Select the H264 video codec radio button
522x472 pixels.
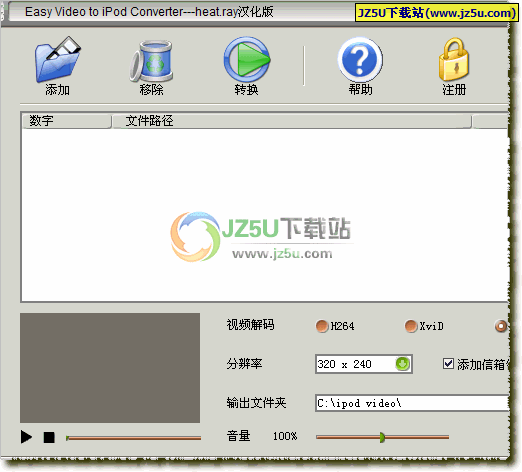322,326
